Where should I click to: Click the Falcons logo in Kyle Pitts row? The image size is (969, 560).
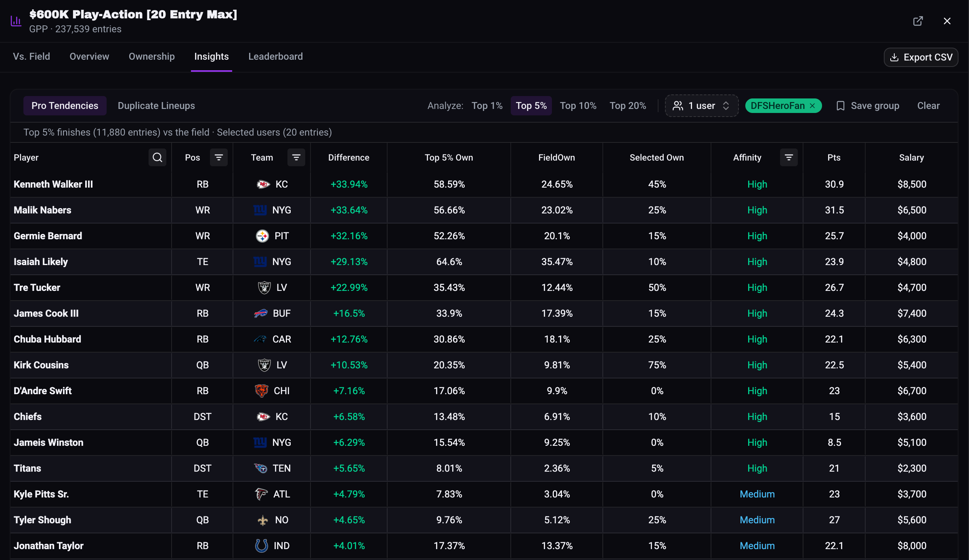261,494
